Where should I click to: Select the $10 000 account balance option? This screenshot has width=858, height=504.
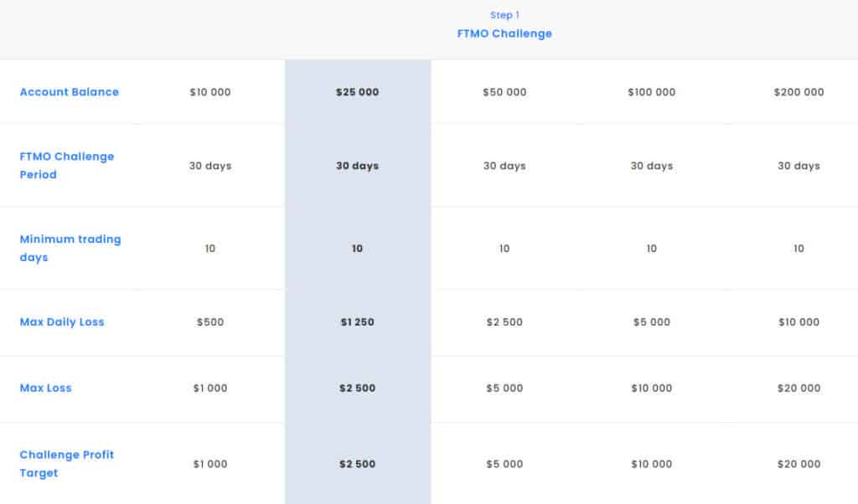210,92
